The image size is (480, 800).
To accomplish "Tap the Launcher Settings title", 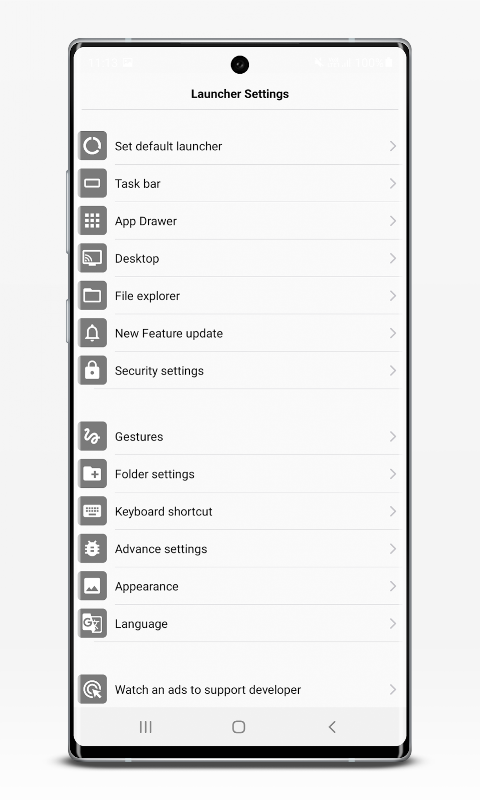I will [x=240, y=94].
